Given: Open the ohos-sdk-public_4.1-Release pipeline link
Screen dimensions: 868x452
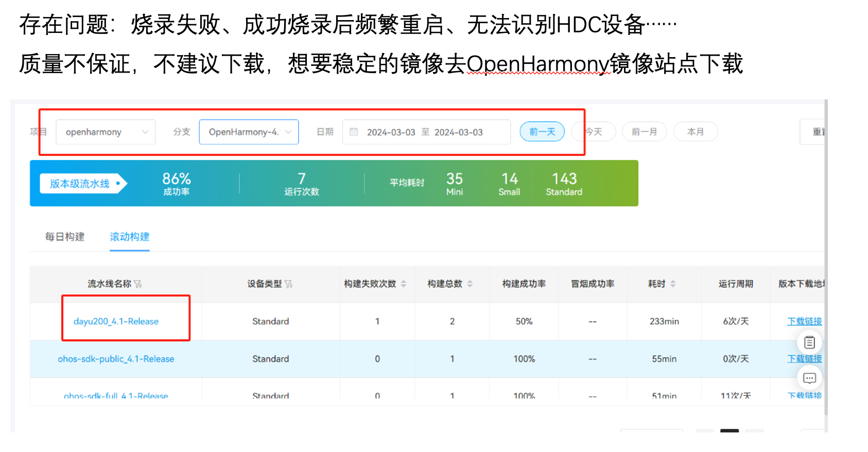Looking at the screenshot, I should click(116, 359).
